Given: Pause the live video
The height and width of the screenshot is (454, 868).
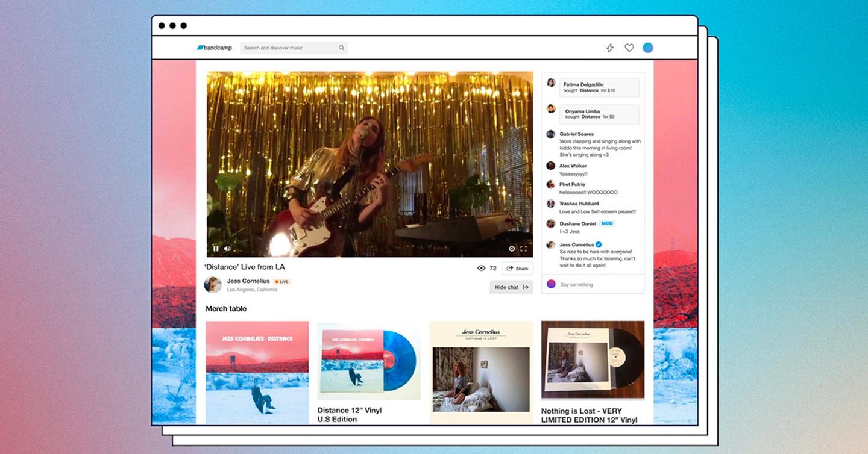Looking at the screenshot, I should coord(216,248).
